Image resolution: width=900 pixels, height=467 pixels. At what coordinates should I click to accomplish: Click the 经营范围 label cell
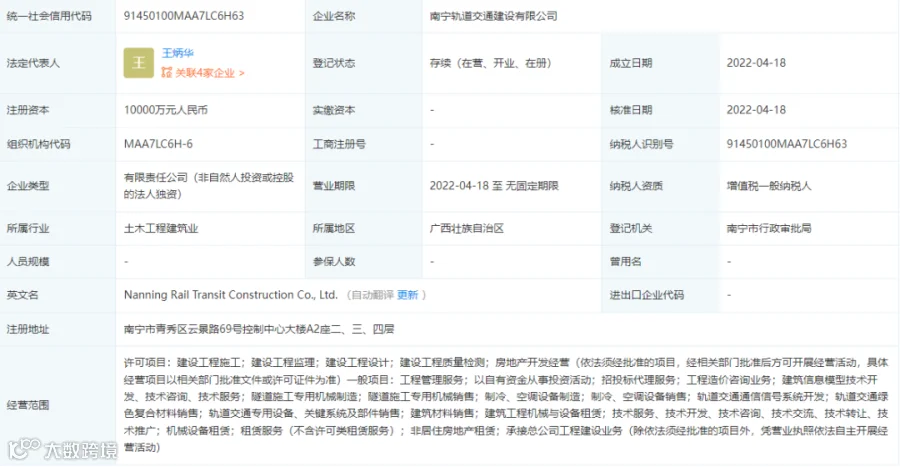pos(57,405)
